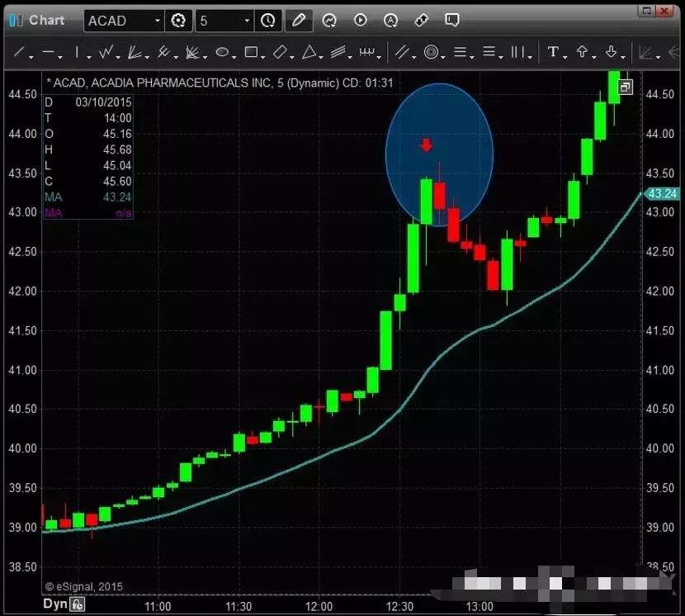This screenshot has width=685, height=616.
Task: Select the parallel channel lines tool
Action: [x=338, y=53]
